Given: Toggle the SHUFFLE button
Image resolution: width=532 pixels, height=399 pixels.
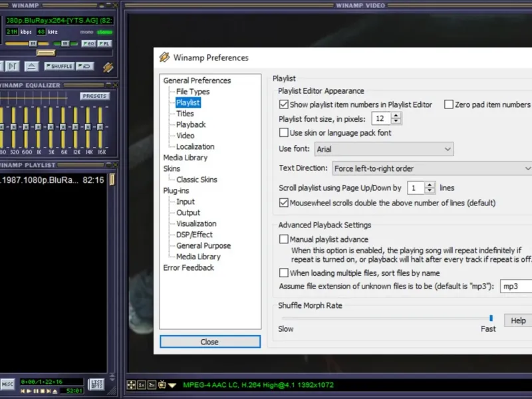Looking at the screenshot, I should point(59,66).
